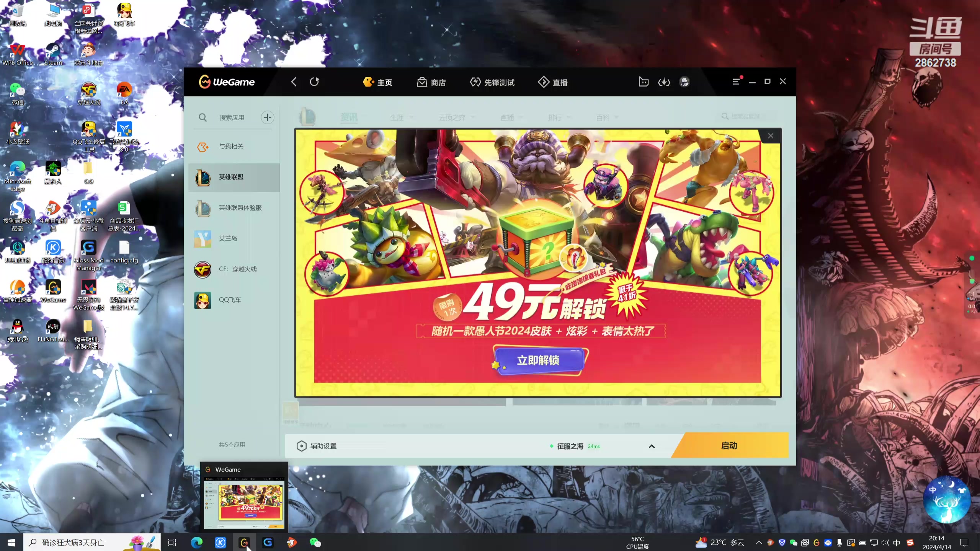
Task: Click microphone icon in system tray
Action: click(839, 542)
